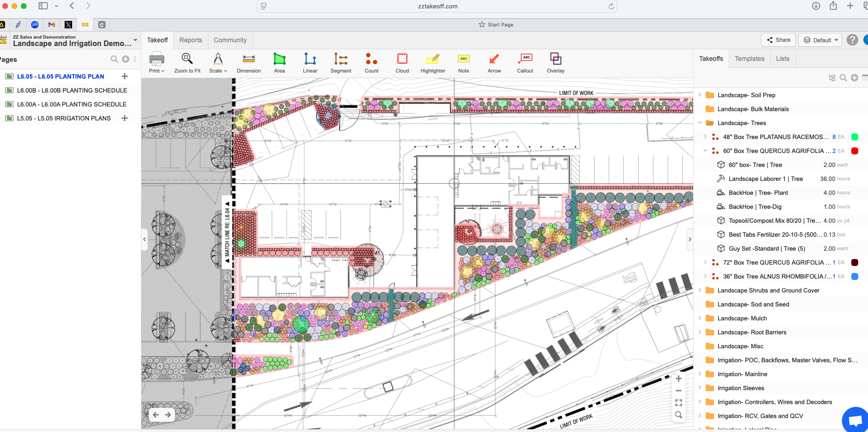Open L5.05 IRRIGATION PLANS page

click(64, 118)
